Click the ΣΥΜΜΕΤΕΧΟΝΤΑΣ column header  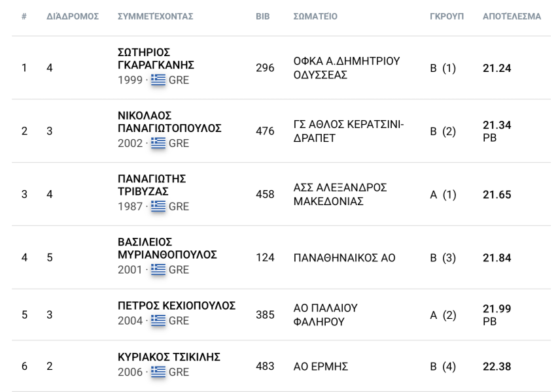(155, 16)
